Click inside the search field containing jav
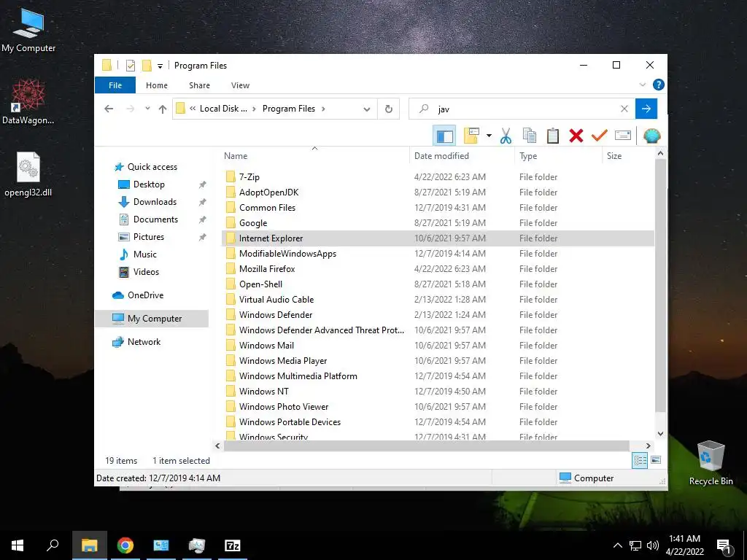 (x=522, y=109)
